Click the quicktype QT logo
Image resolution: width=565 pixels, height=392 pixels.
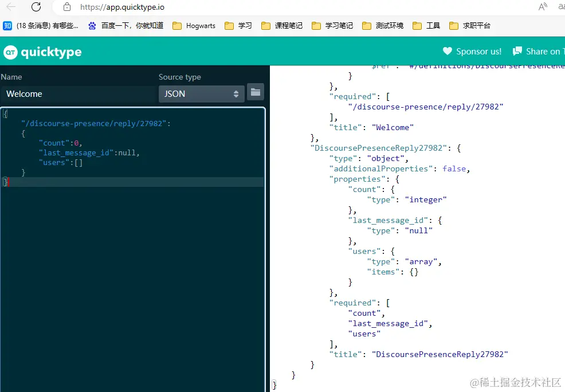click(x=10, y=52)
